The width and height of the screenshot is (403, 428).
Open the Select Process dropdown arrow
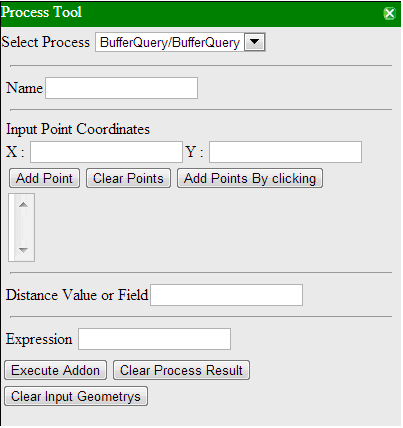(255, 42)
